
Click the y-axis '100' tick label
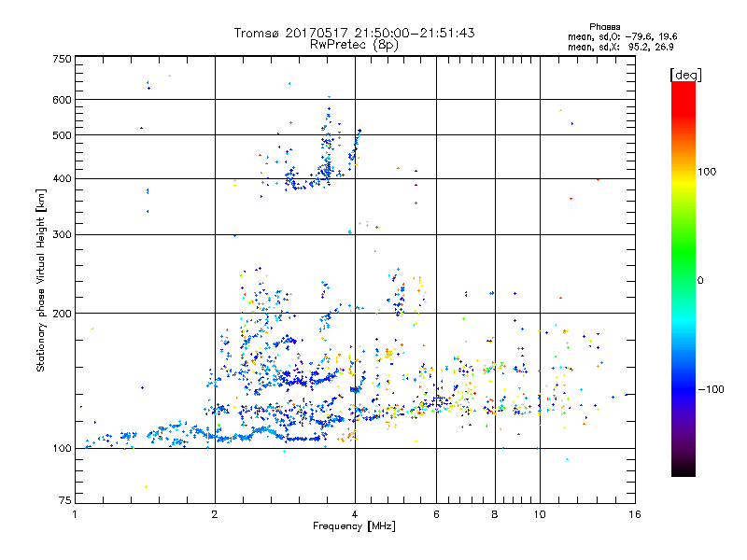pyautogui.click(x=62, y=449)
